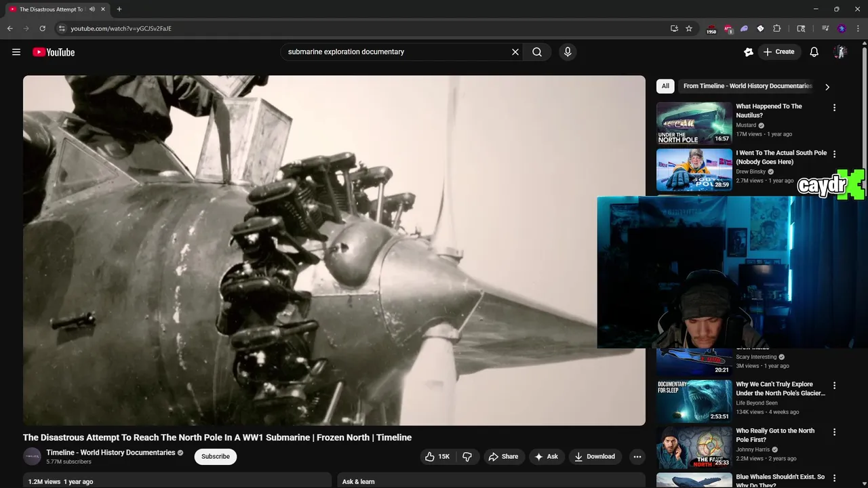This screenshot has height=488, width=868.
Task: Install app icon in address bar
Action: tap(674, 28)
